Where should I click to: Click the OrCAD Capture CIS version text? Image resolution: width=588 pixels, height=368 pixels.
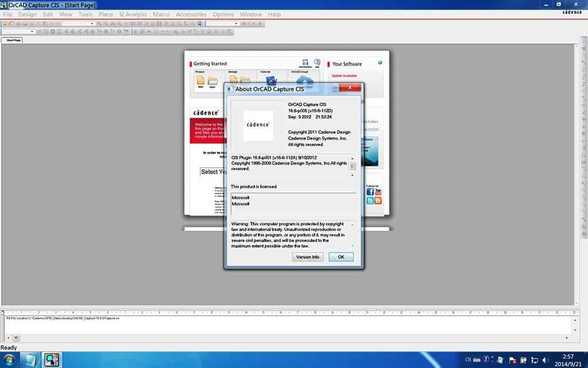click(x=310, y=111)
